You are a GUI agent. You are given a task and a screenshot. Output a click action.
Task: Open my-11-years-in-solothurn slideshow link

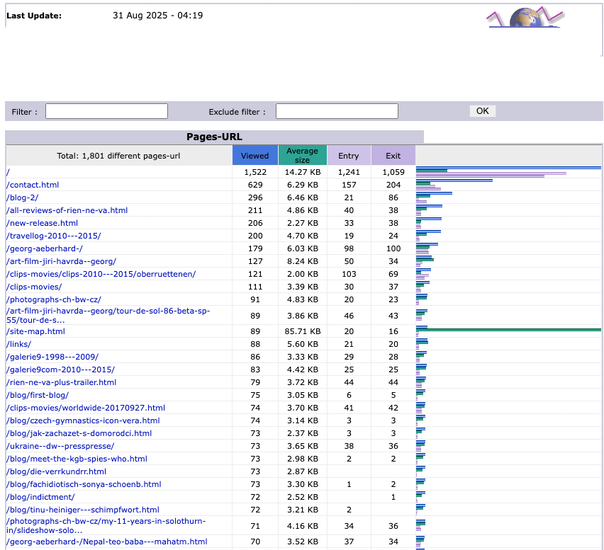pyautogui.click(x=106, y=525)
